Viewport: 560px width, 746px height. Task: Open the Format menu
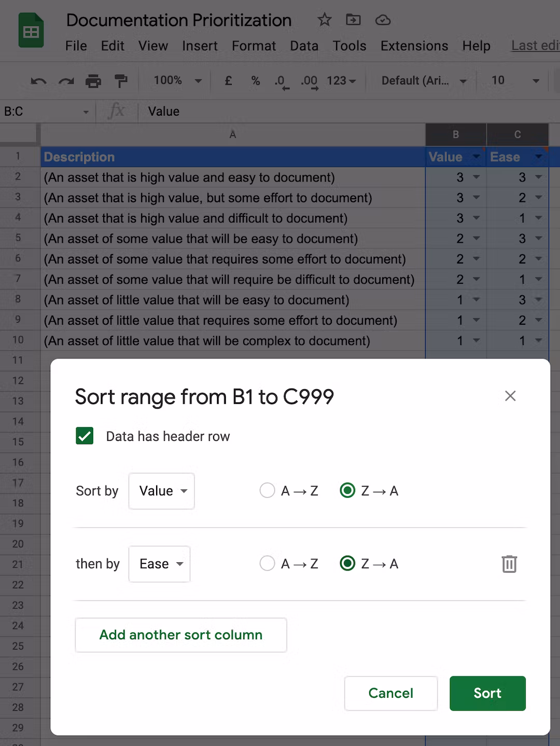tap(254, 46)
